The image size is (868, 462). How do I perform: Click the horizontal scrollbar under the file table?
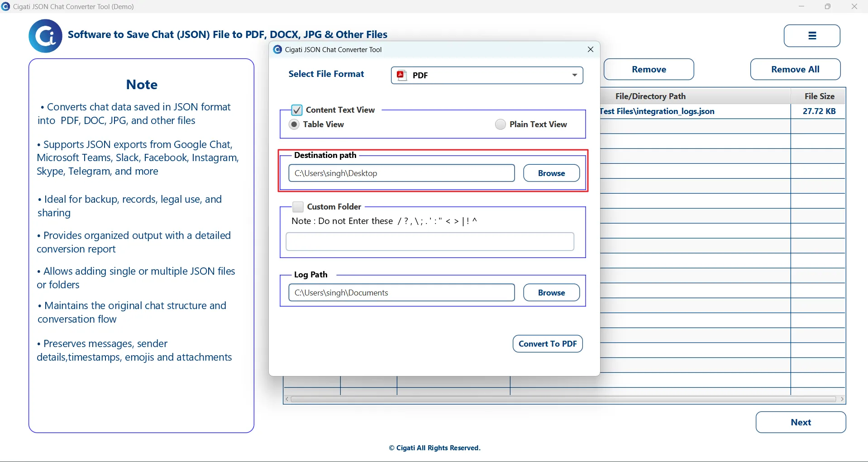click(x=563, y=399)
